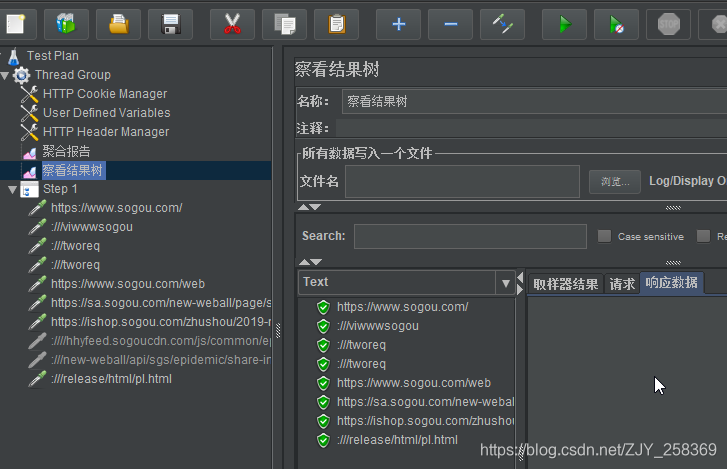727x469 pixels.
Task: Open the Templates toolbar icon
Action: click(66, 24)
